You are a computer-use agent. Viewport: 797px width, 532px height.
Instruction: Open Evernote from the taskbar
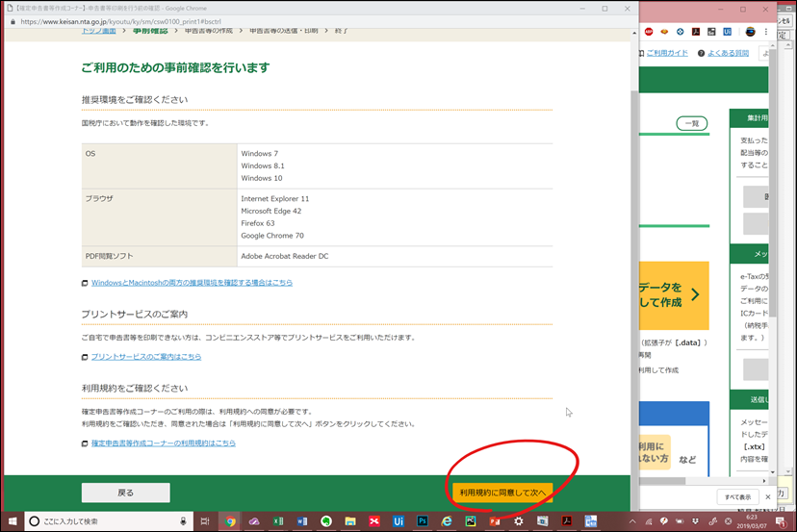coord(325,520)
